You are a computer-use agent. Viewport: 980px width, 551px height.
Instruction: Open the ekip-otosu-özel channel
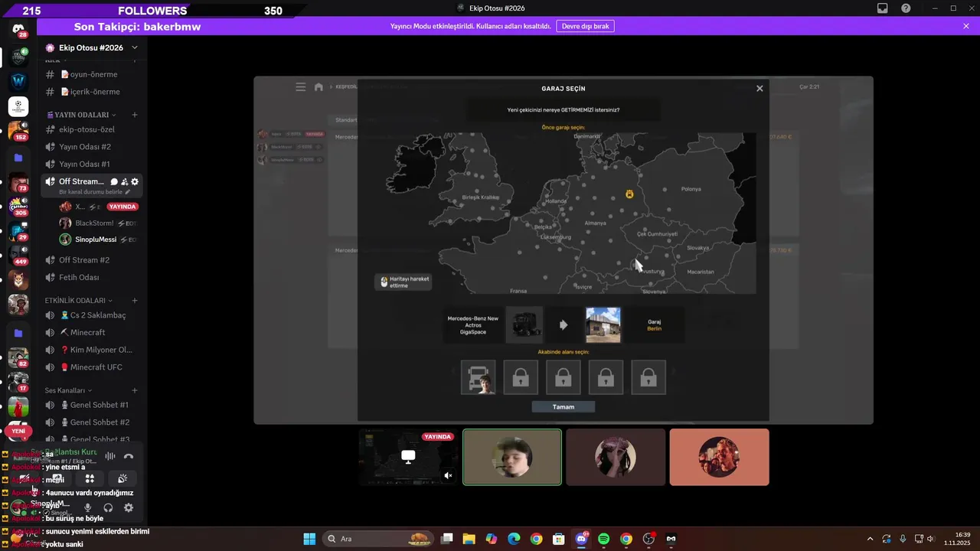point(91,129)
